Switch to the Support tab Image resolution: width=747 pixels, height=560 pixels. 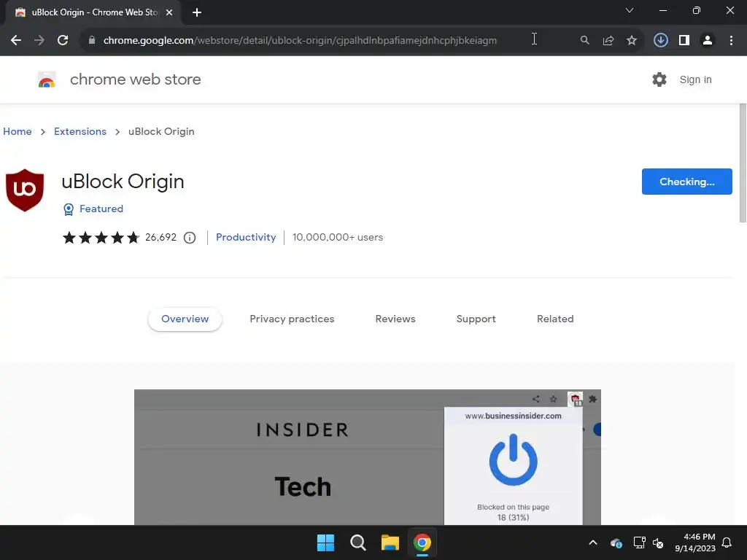pos(476,319)
